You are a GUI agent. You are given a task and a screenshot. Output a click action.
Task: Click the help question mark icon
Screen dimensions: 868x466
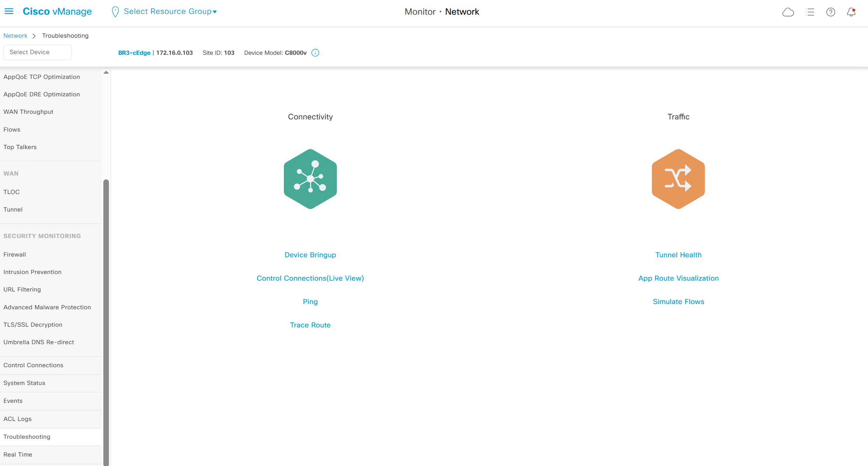tap(831, 12)
